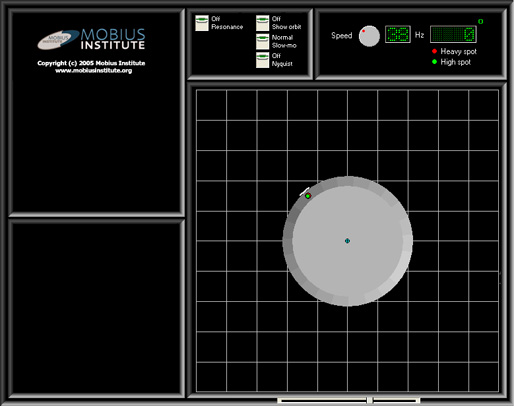Image resolution: width=514 pixels, height=406 pixels.
Task: Click the 'High spot' legend text
Action: point(456,62)
